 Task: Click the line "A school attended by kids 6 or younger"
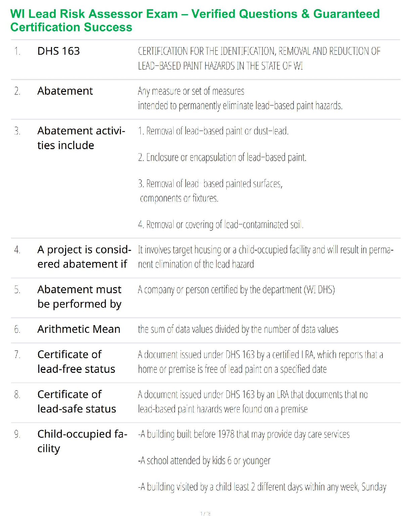pos(204,460)
